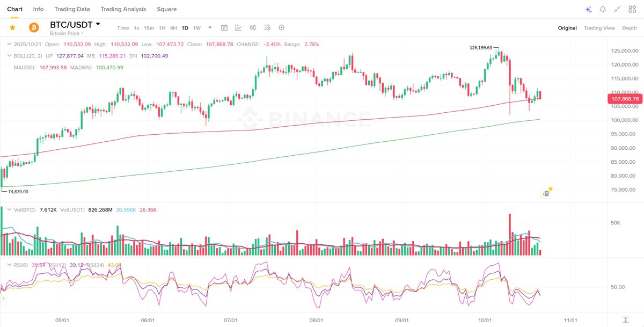Expand the BTC/USDT pair selector dropdown
The width and height of the screenshot is (644, 327).
[x=98, y=24]
